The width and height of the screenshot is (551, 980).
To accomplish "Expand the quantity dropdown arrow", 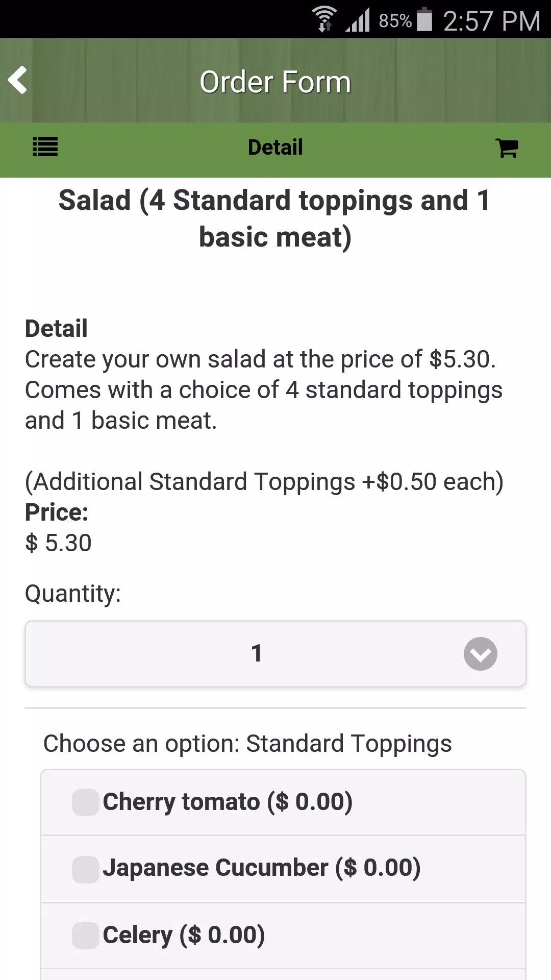I will click(x=481, y=654).
